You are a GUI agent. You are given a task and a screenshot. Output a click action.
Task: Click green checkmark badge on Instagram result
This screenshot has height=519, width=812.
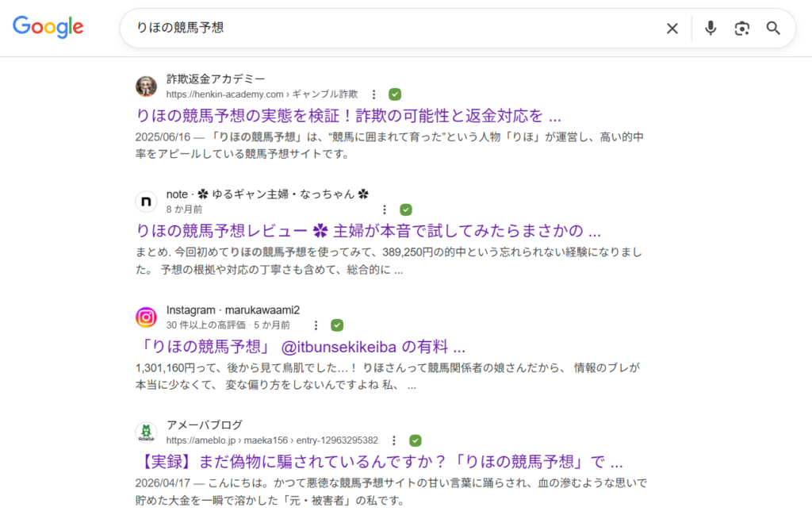click(x=337, y=325)
